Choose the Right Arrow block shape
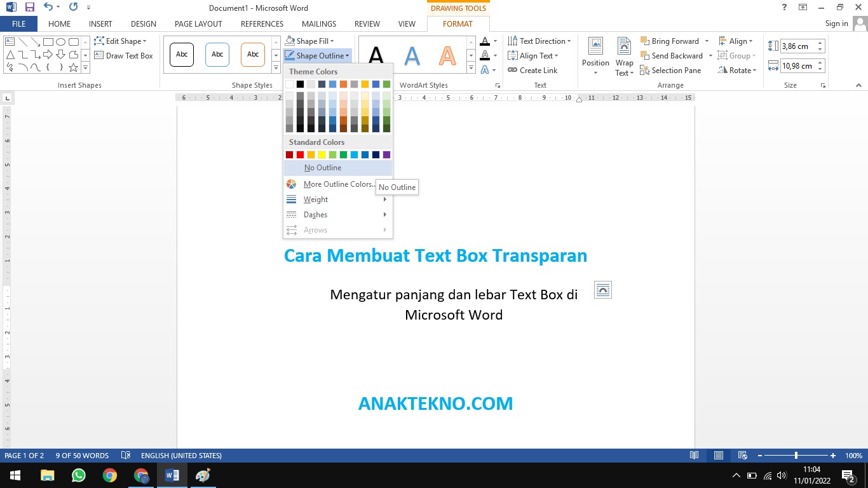This screenshot has height=488, width=868. (48, 55)
